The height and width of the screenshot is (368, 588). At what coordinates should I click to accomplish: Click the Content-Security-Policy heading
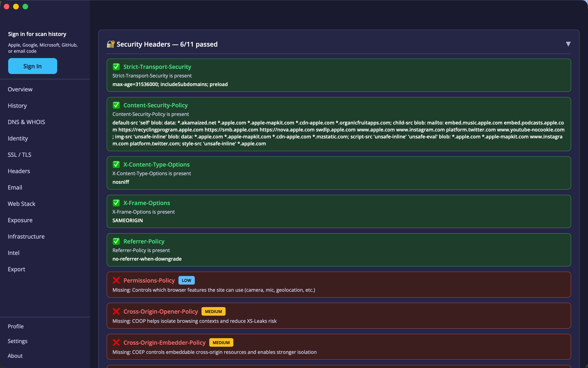click(156, 105)
